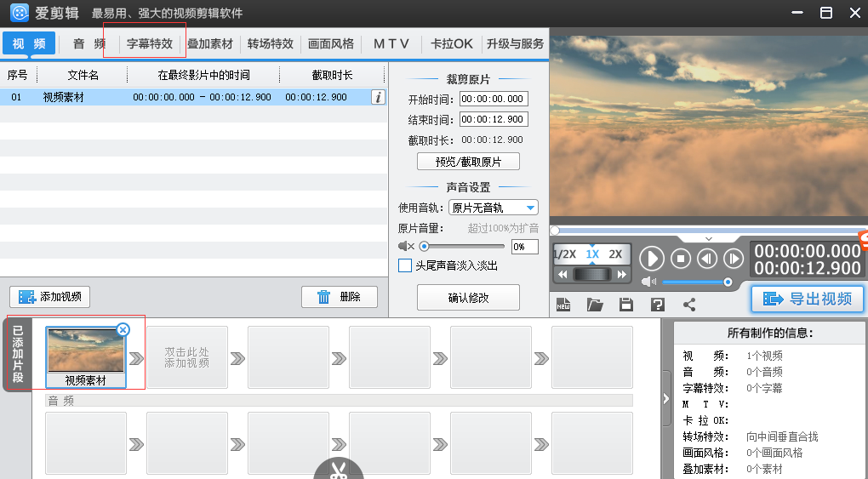Step back one frame in the preview
The height and width of the screenshot is (479, 868).
click(707, 259)
